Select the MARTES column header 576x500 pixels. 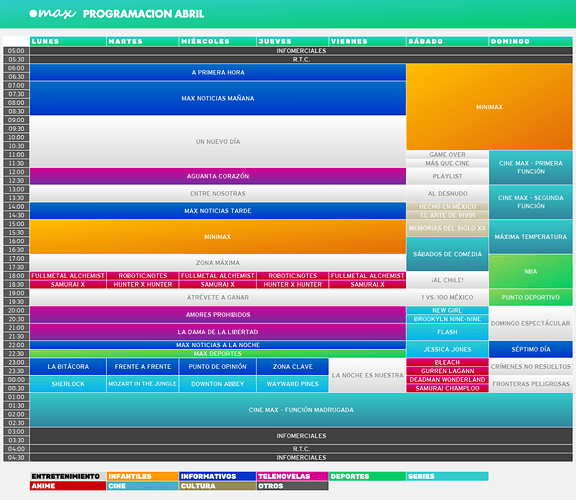143,41
